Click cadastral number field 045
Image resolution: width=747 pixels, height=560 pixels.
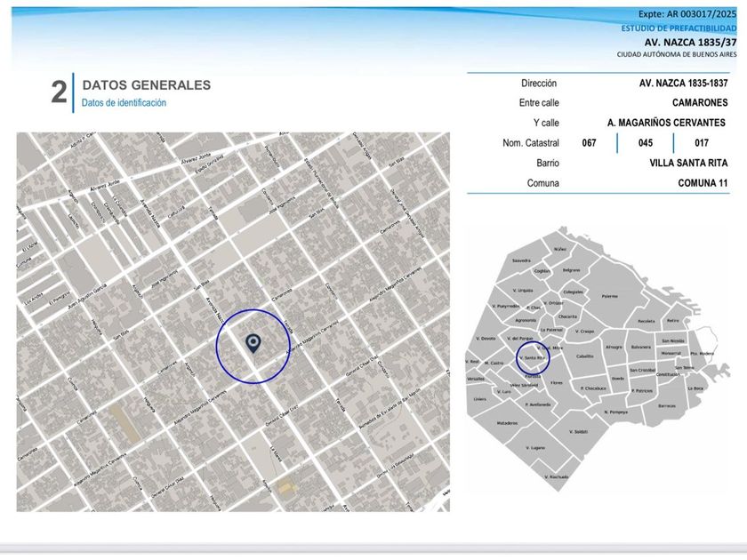click(x=645, y=143)
